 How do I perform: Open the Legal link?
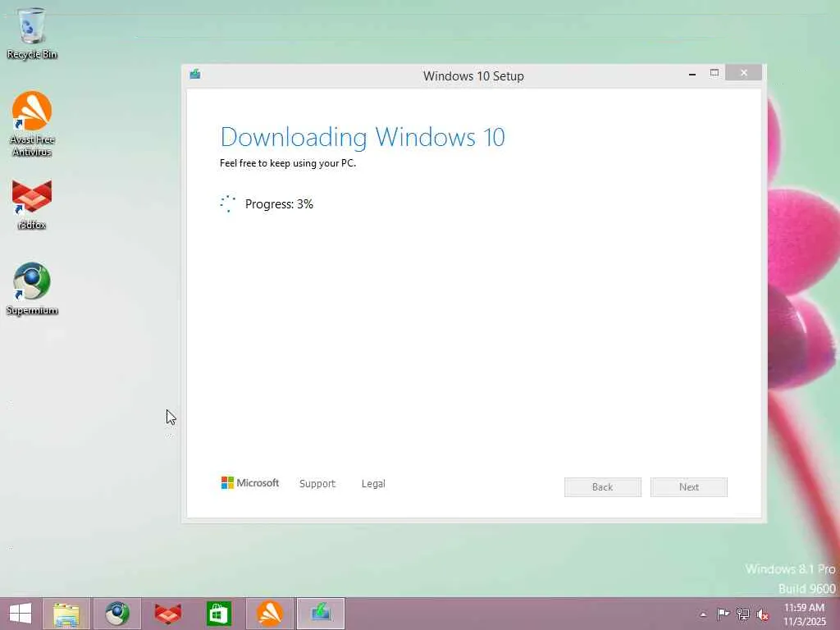coord(373,483)
